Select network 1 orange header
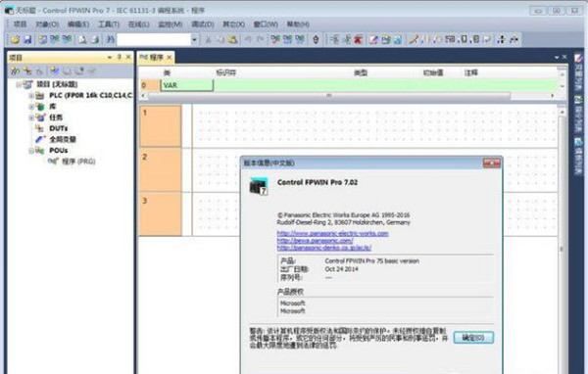 point(161,126)
